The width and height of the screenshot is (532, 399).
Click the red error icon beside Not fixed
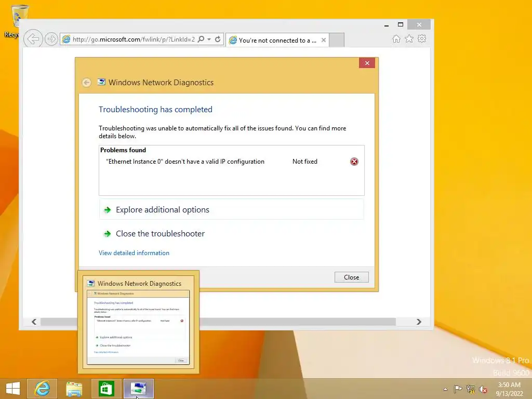pyautogui.click(x=354, y=162)
